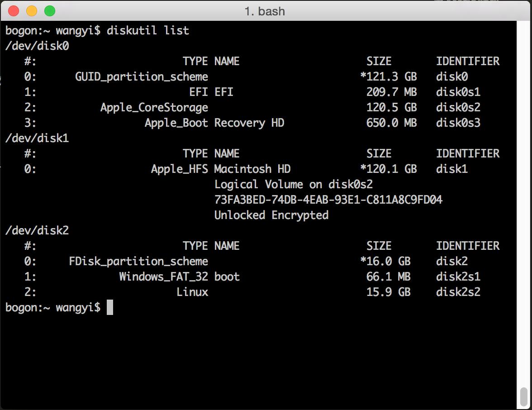Click the "/dev/disk0" heading line

(x=37, y=46)
